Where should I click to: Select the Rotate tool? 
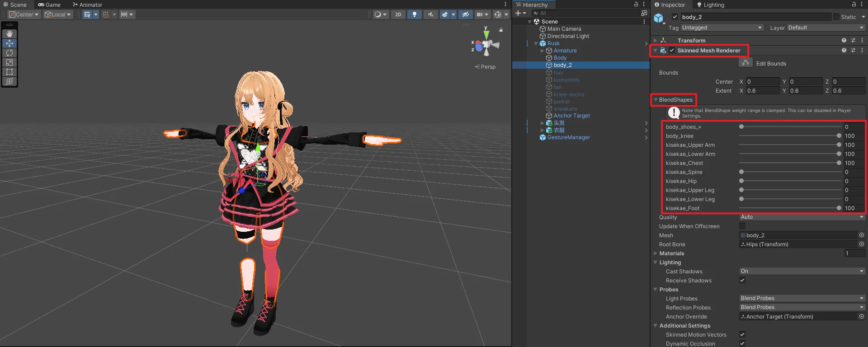(x=9, y=53)
